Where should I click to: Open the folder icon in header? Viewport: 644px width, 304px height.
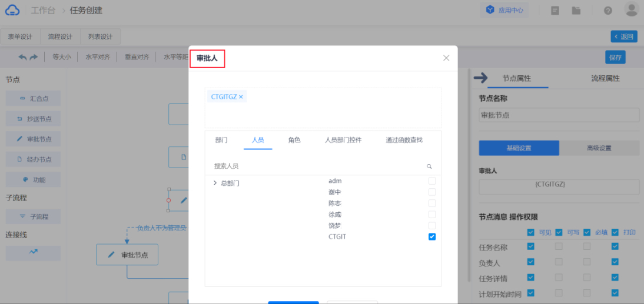click(x=576, y=11)
